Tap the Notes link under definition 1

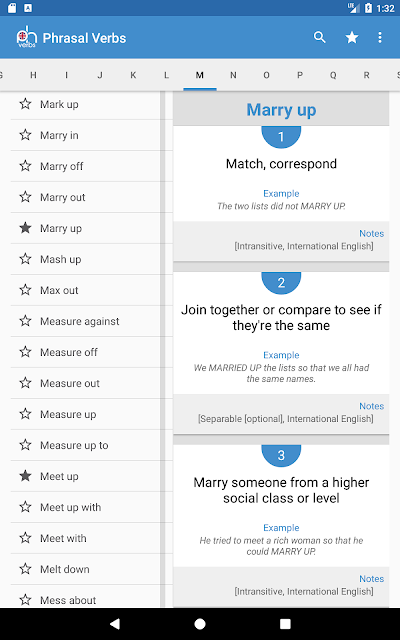tap(371, 233)
